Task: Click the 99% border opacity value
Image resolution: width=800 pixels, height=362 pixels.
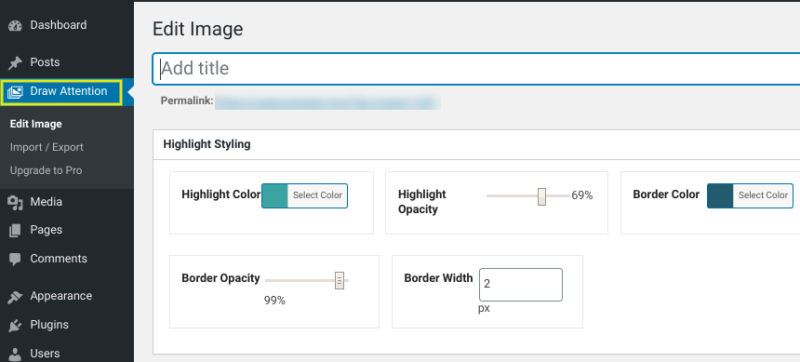Action: pos(274,301)
